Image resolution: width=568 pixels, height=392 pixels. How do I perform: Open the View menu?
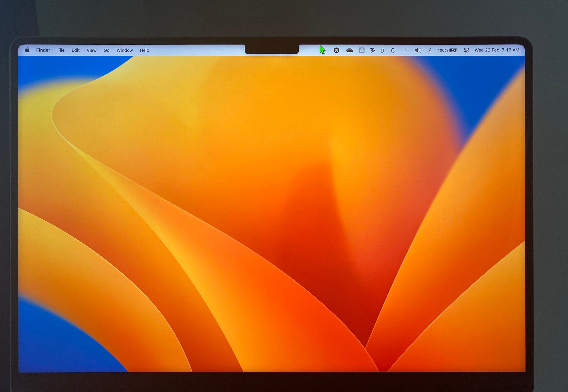tap(92, 50)
